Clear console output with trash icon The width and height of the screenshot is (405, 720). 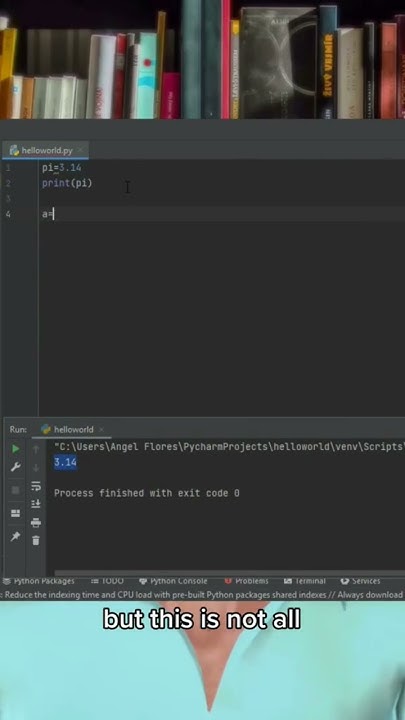click(x=36, y=540)
